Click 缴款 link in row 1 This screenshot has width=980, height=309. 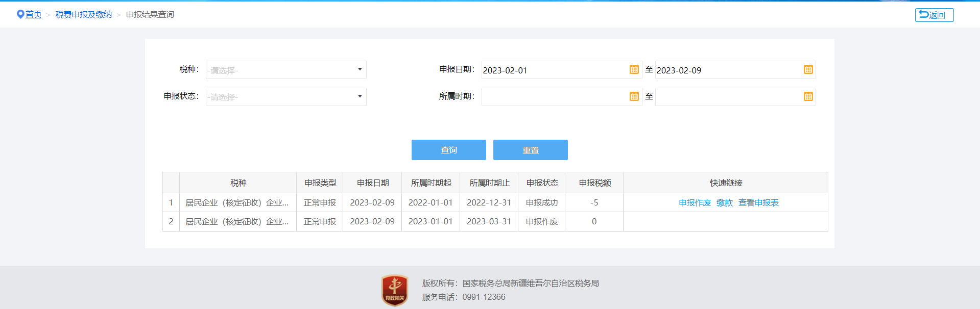pos(725,203)
